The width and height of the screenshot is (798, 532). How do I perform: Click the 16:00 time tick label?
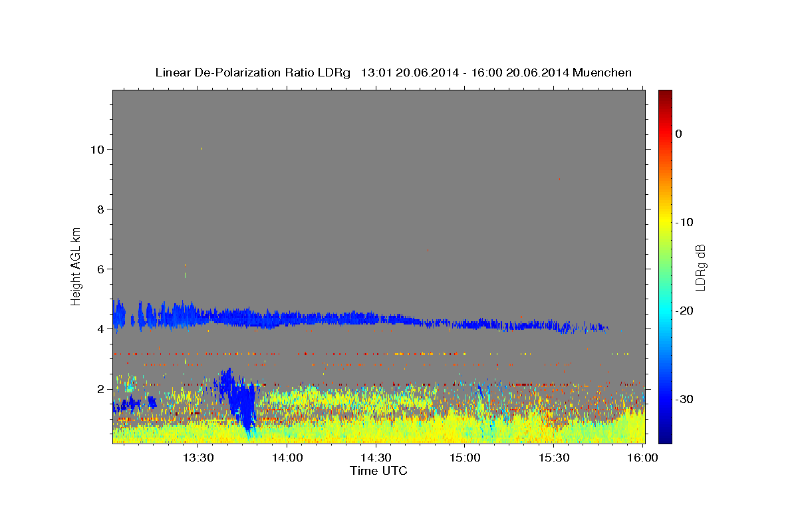[x=642, y=458]
